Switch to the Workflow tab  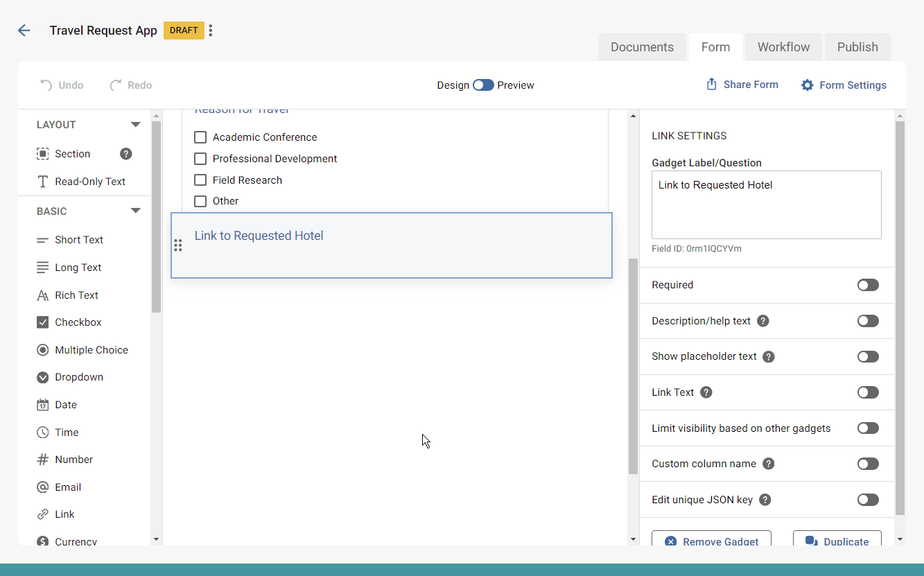tap(783, 47)
